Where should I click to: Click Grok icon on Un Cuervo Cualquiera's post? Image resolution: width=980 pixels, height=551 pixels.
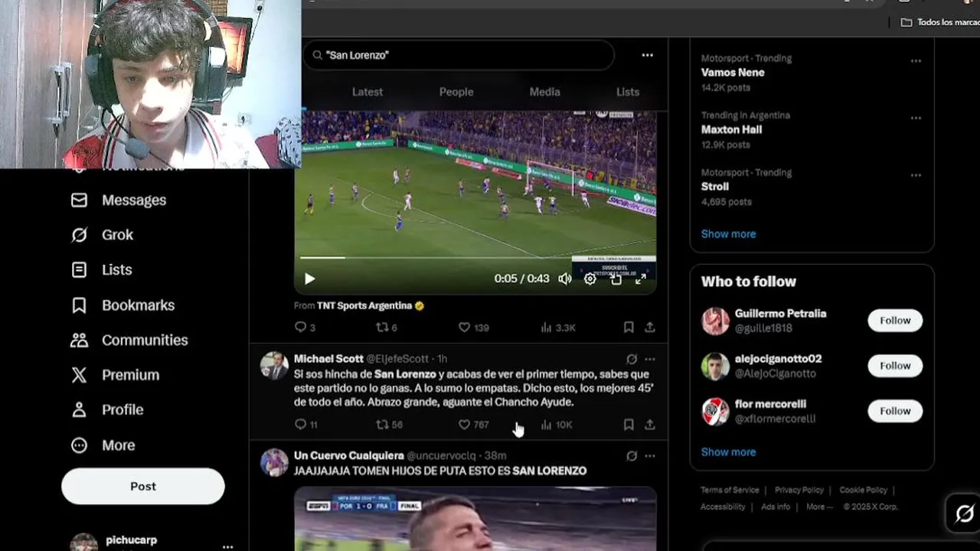[x=632, y=456]
